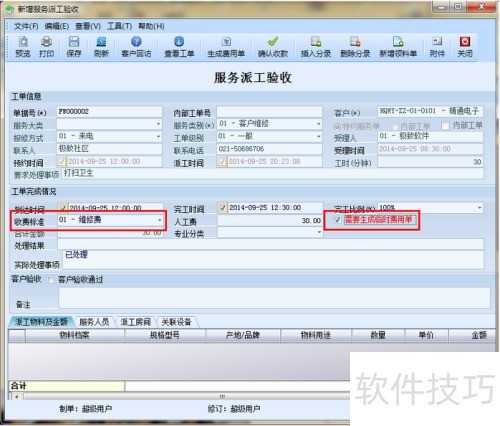The image size is (500, 426).
Task: Toggle the 内部工单 checkbox
Action: (445, 126)
